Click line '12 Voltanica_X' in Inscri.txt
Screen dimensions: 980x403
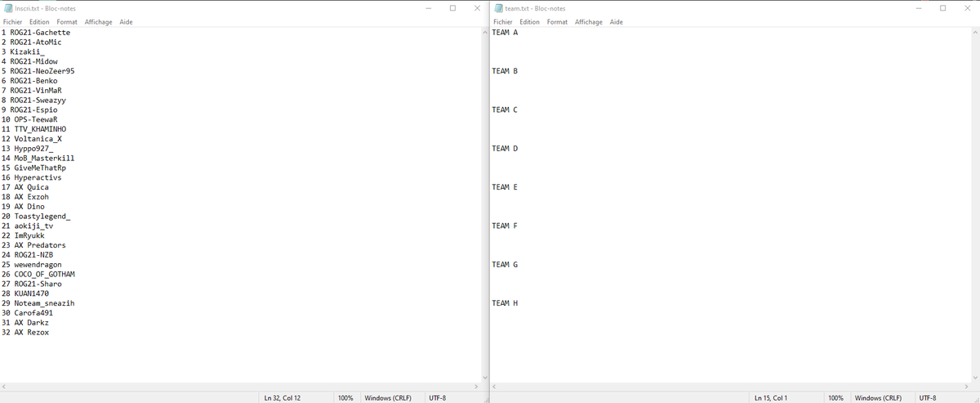[32, 139]
